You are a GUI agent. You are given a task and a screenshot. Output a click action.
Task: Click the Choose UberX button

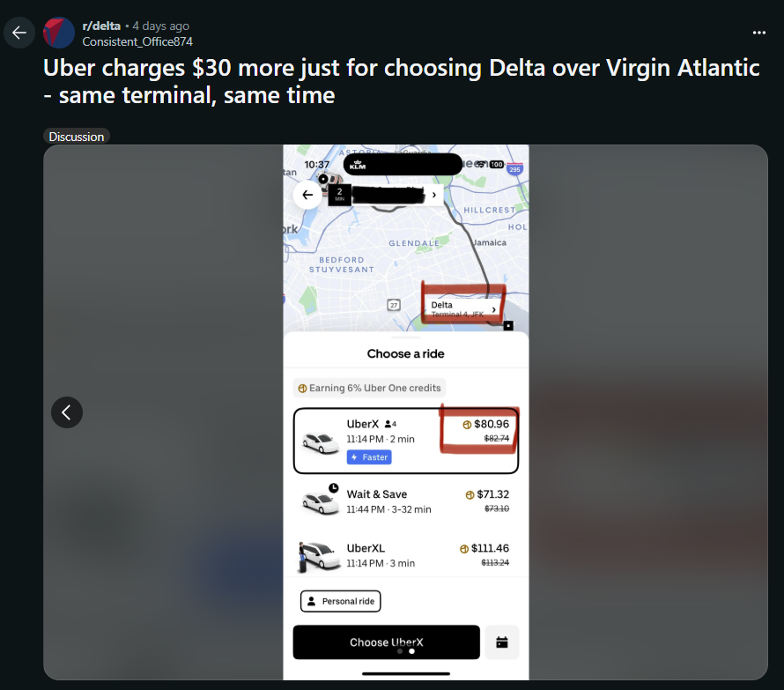386,642
